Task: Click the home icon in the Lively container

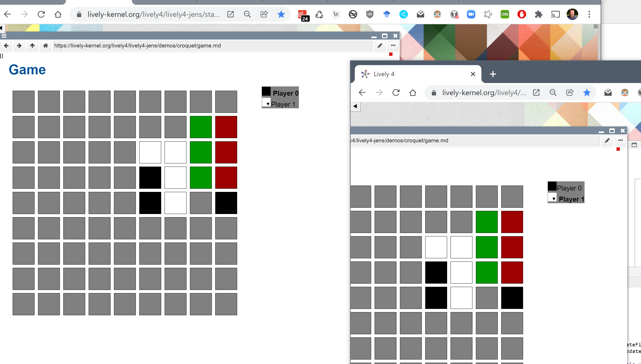Action: pyautogui.click(x=45, y=46)
